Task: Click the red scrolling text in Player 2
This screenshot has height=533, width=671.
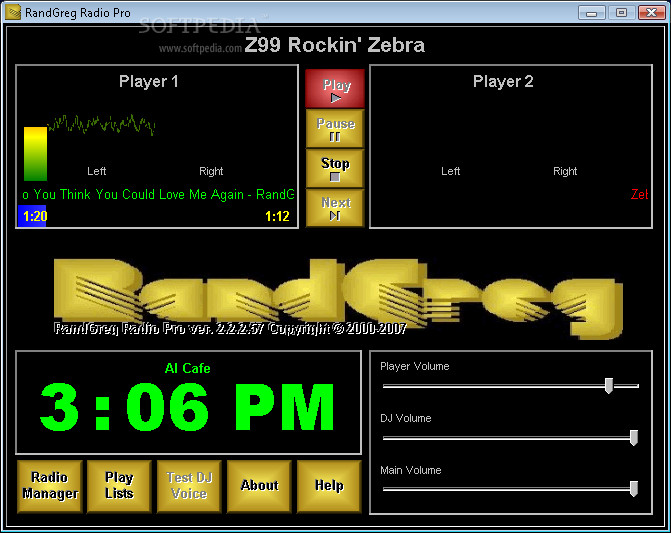Action: 639,195
